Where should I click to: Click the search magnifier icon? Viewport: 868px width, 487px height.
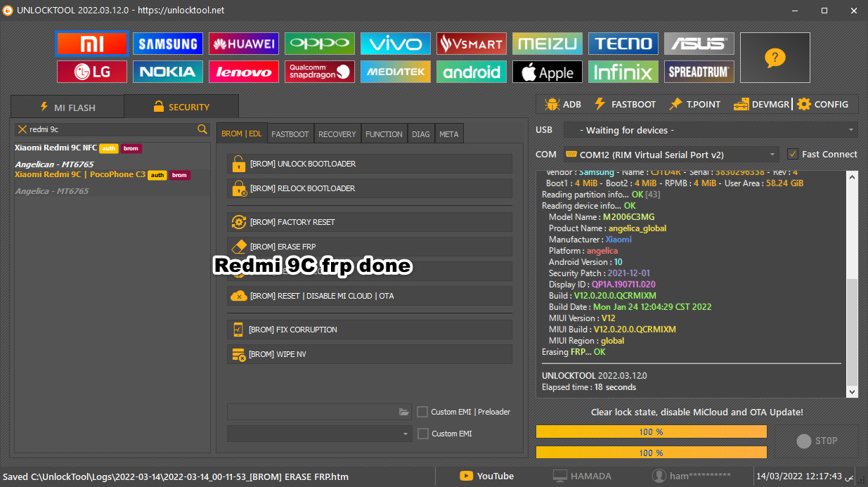202,129
